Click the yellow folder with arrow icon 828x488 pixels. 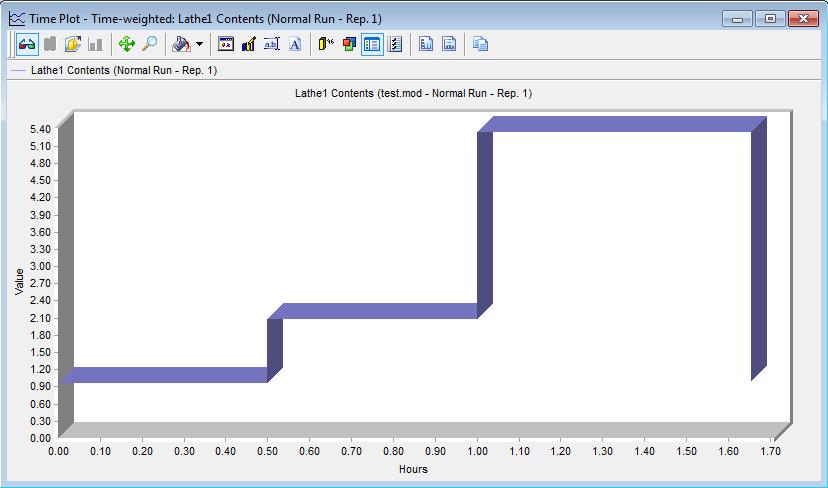[x=73, y=44]
